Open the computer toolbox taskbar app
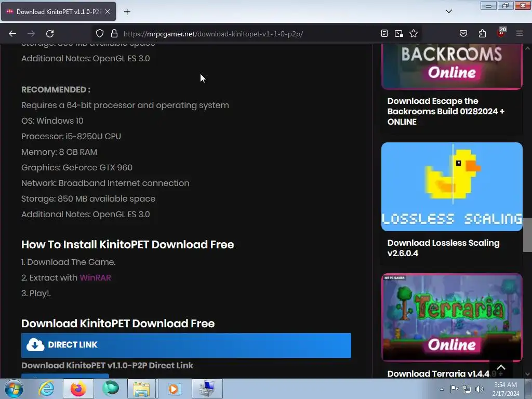Screen dimensions: 532x399 (207, 389)
